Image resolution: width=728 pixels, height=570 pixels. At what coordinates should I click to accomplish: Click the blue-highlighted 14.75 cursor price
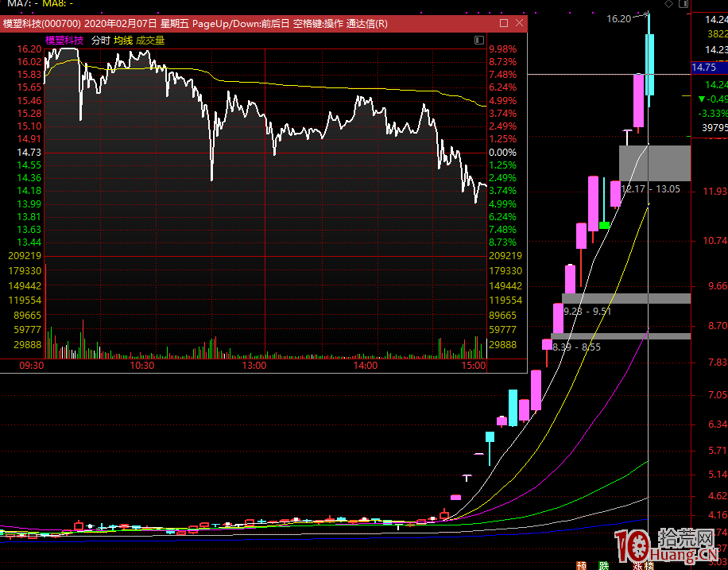(710, 68)
